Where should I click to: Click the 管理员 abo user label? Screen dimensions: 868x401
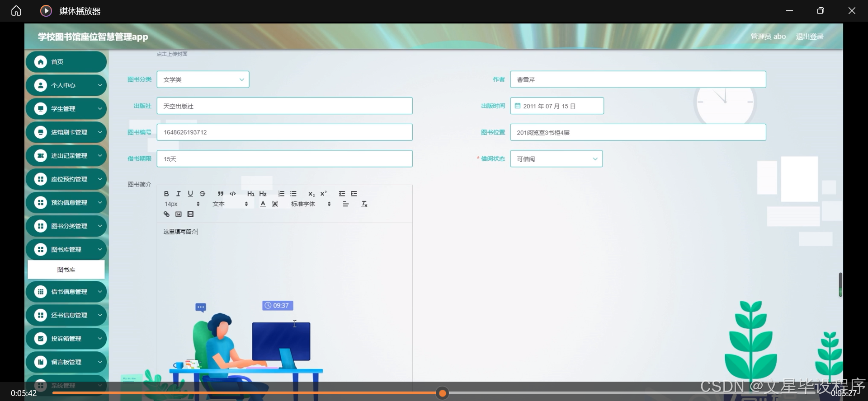(768, 37)
